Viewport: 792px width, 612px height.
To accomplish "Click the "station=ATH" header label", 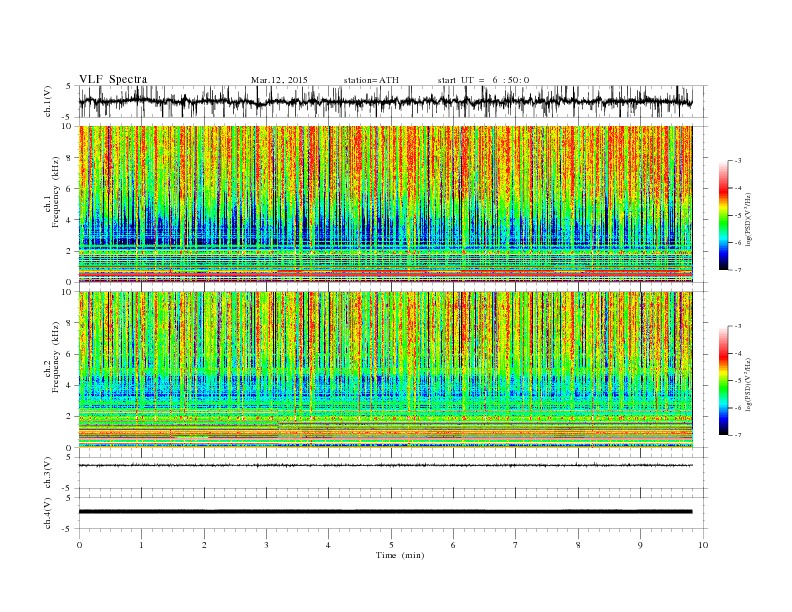I will 371,80.
